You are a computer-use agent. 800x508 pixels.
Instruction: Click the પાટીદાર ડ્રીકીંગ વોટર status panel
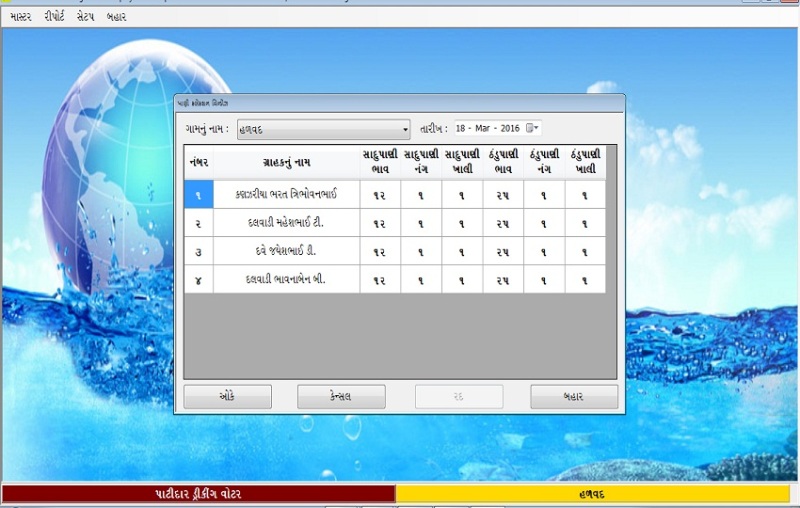[x=198, y=494]
